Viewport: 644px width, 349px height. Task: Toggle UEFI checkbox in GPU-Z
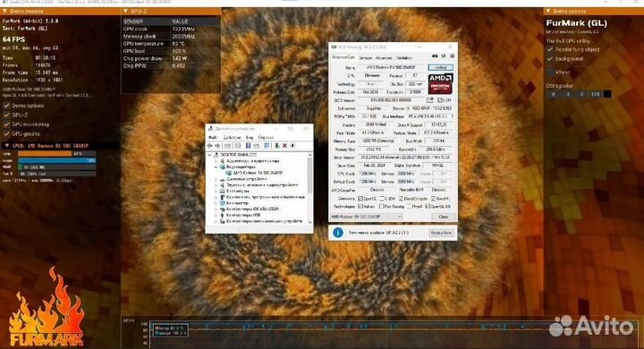[439, 100]
